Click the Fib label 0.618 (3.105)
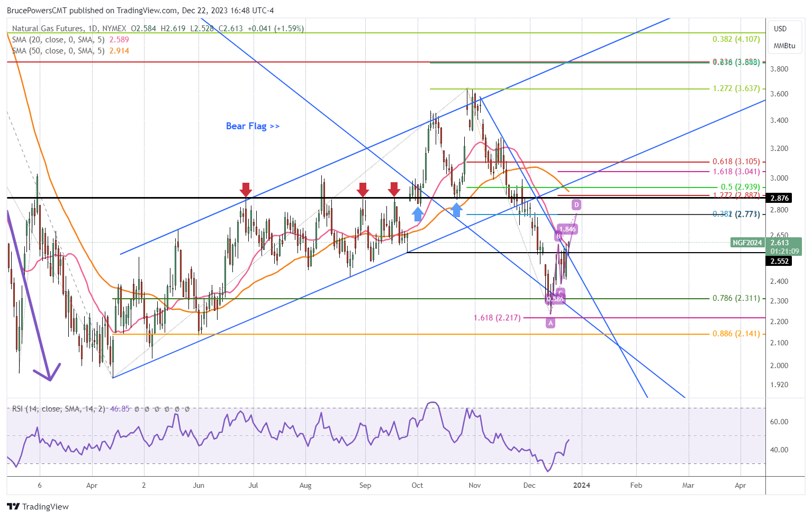 coord(736,162)
